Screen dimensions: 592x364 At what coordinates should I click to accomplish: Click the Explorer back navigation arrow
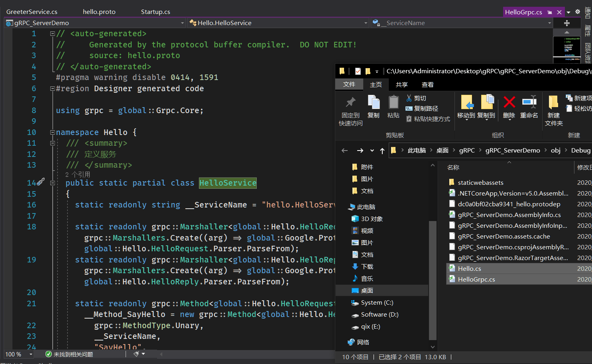pos(345,151)
